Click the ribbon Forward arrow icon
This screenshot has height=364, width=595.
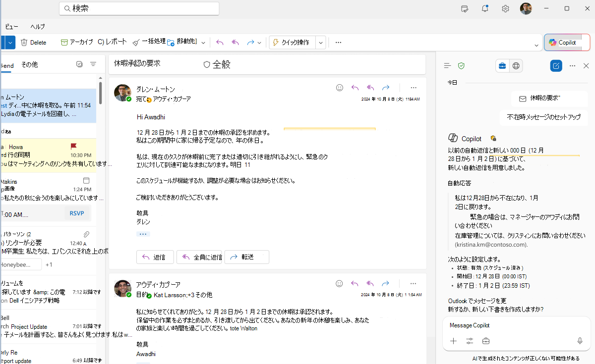tap(250, 43)
